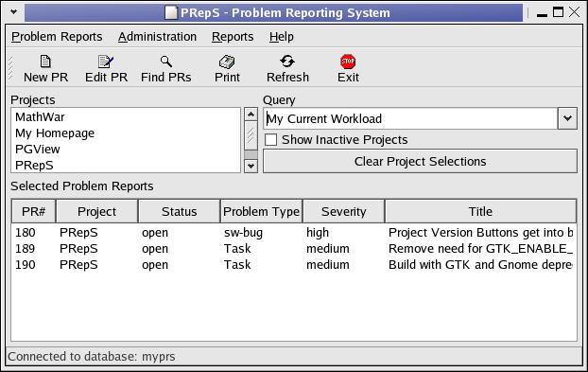Select problem report number 180
Viewport: 588px width, 372px height.
pyautogui.click(x=26, y=233)
